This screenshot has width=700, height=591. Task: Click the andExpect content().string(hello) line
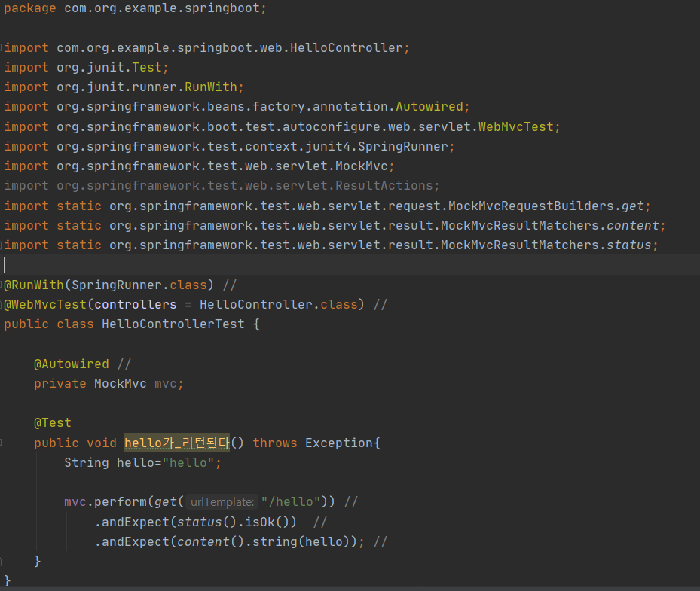pos(230,541)
